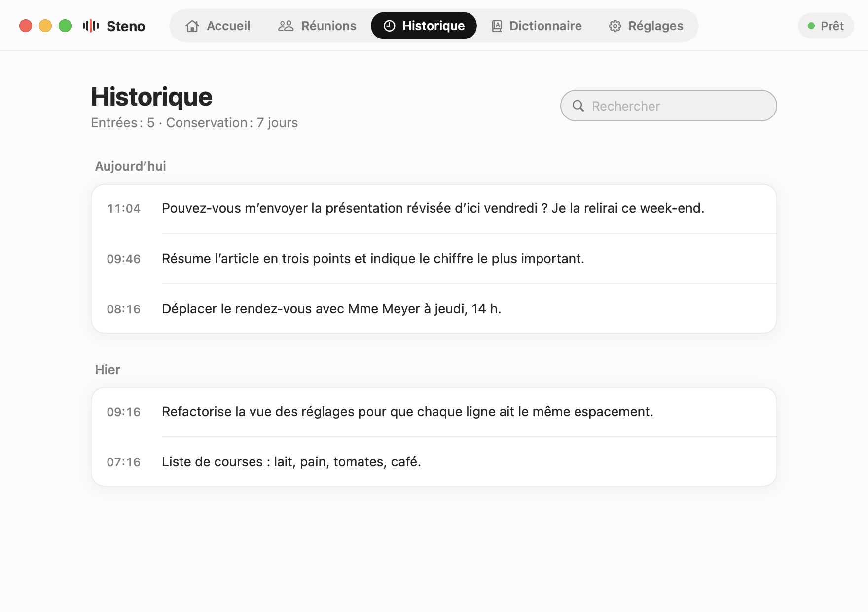Open the Accueil tab
868x612 pixels.
pos(218,26)
